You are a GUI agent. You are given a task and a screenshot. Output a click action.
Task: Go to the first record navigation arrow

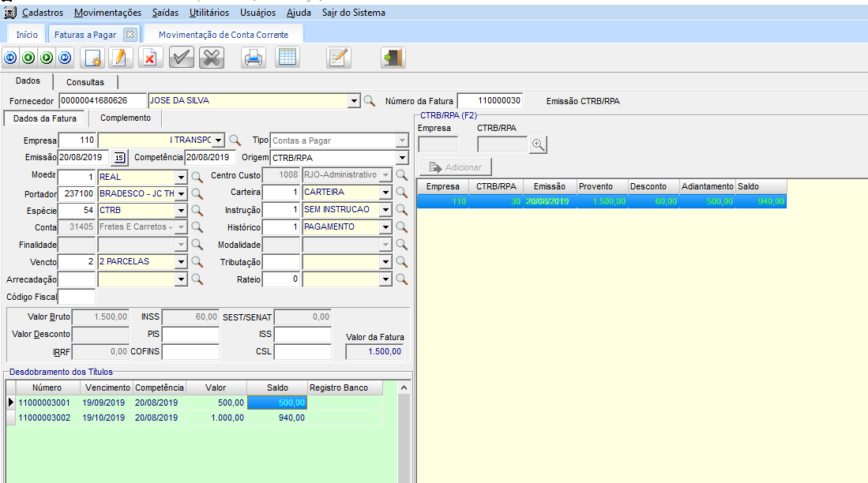coord(10,58)
